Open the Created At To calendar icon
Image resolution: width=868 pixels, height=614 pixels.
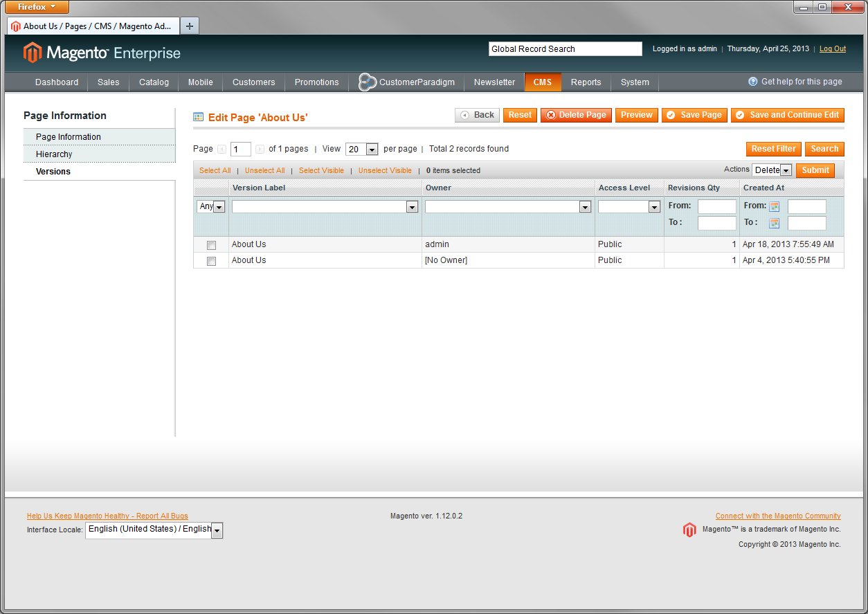click(775, 223)
